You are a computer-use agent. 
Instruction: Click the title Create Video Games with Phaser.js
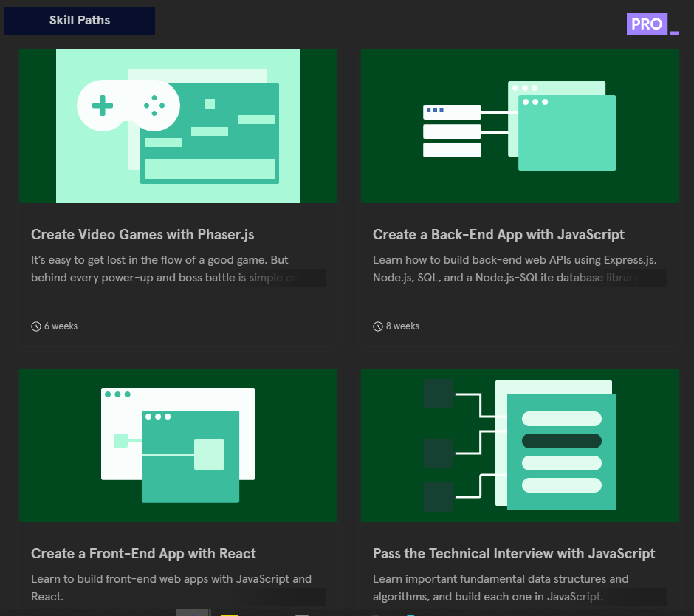tap(142, 235)
